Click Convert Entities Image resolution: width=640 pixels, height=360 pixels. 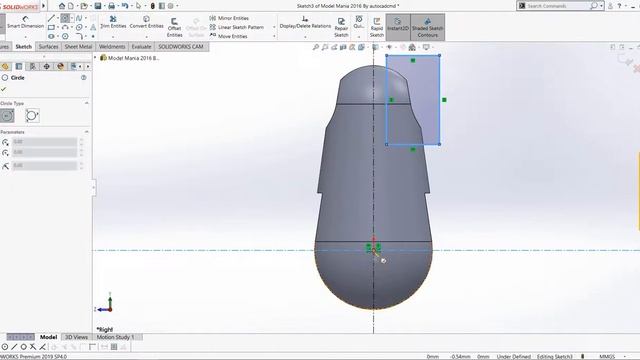(x=146, y=22)
